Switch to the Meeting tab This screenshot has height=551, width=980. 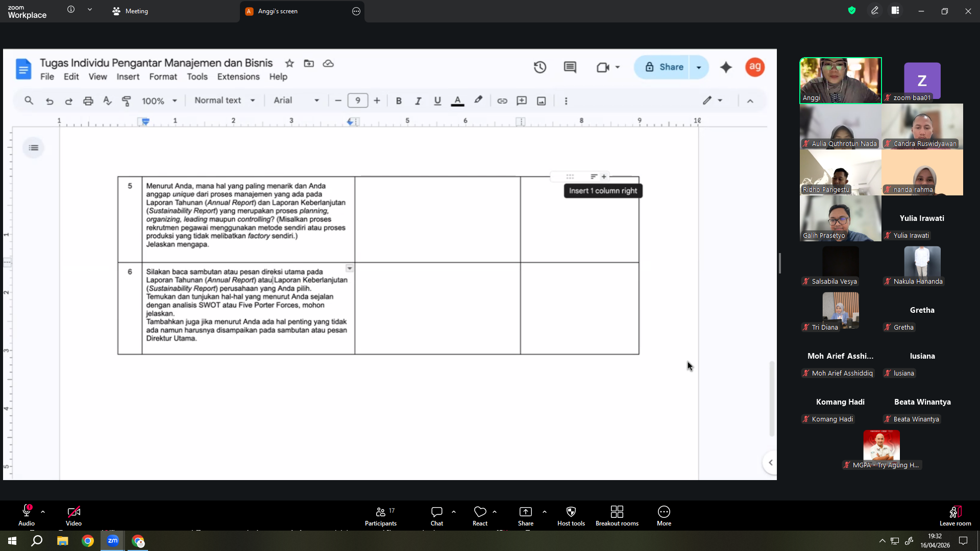[131, 11]
